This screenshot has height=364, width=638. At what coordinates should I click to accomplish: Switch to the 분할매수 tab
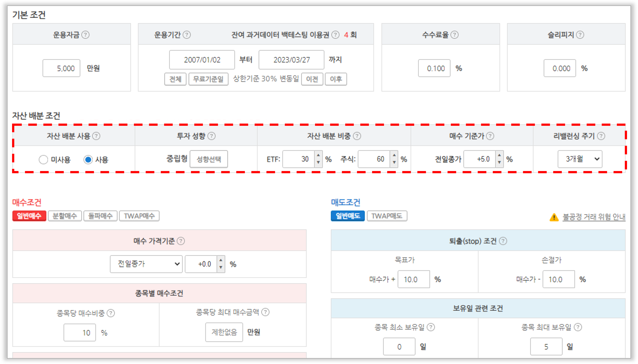[65, 216]
